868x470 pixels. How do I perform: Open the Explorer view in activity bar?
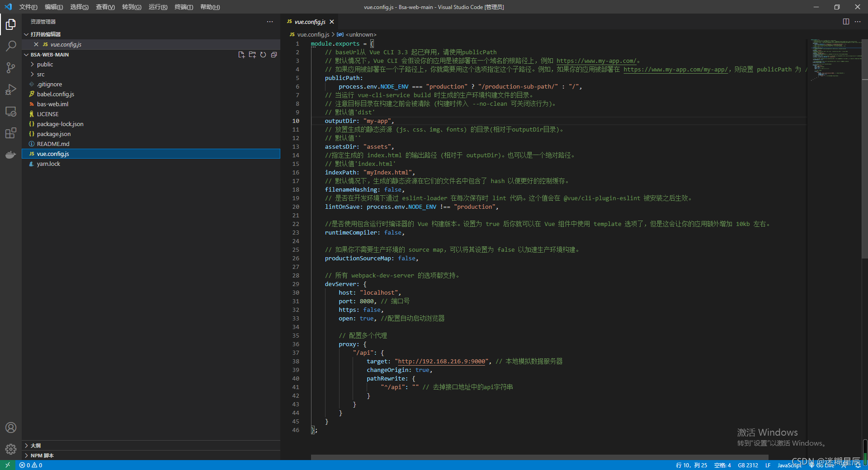click(11, 24)
